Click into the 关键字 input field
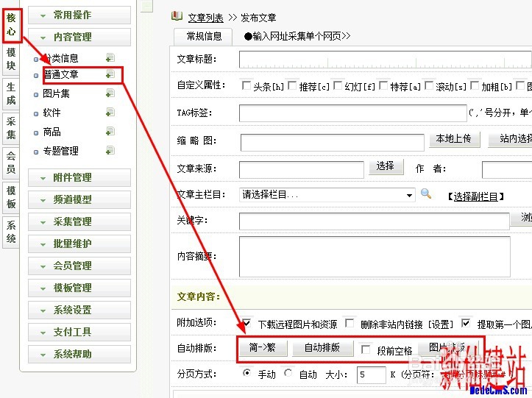 (x=375, y=221)
